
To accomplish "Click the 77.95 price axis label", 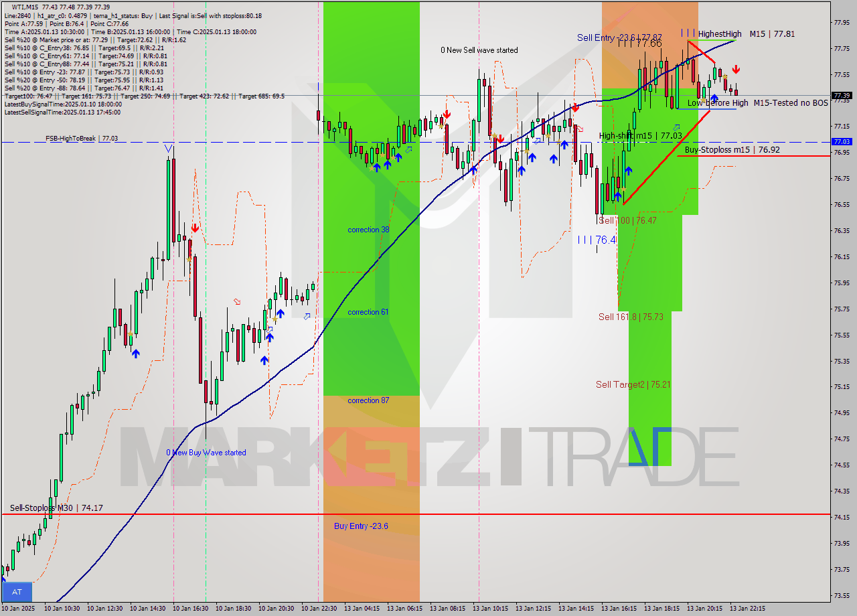I will tap(842, 22).
